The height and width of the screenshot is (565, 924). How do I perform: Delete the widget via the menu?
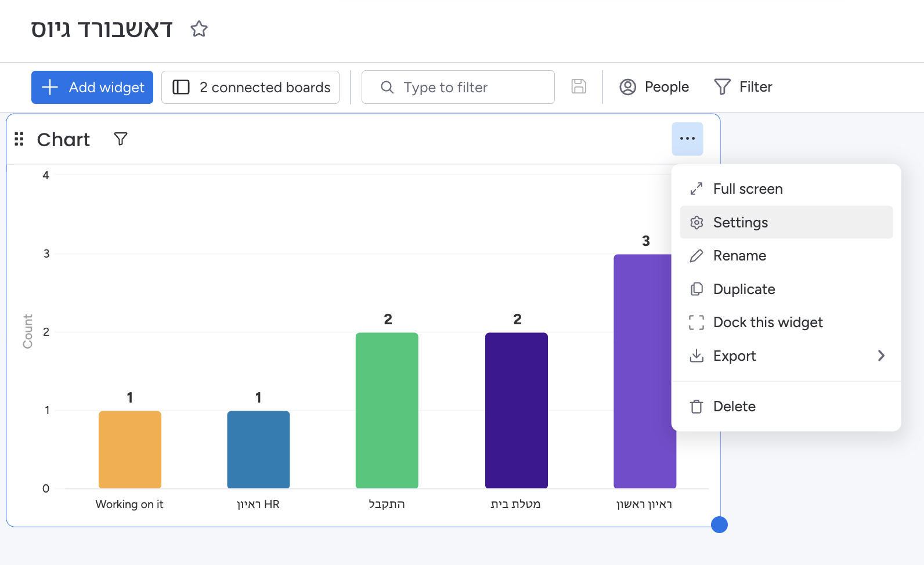(734, 407)
